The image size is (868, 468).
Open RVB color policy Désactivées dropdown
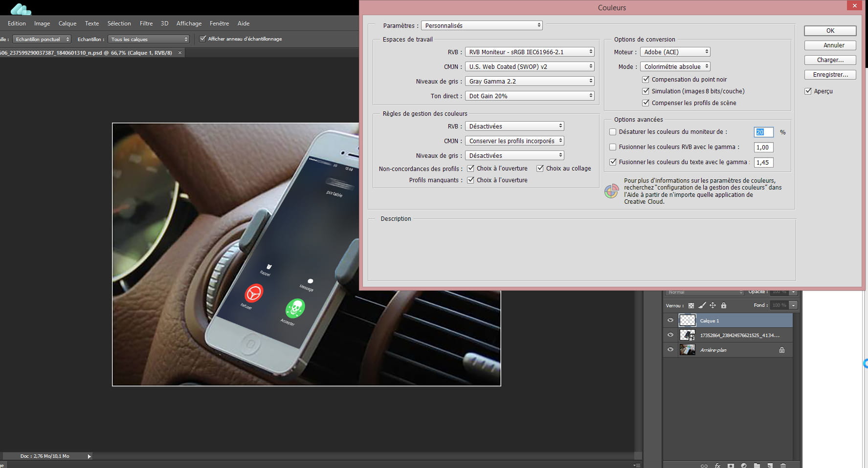[514, 126]
